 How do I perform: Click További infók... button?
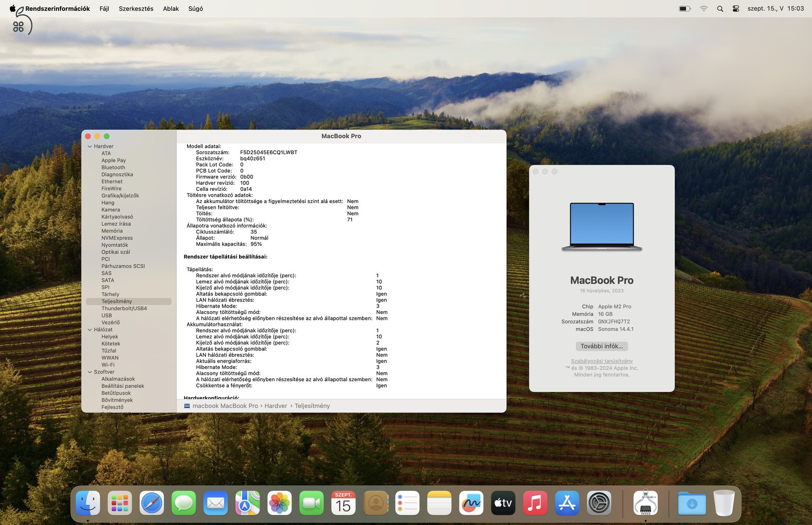(x=601, y=346)
